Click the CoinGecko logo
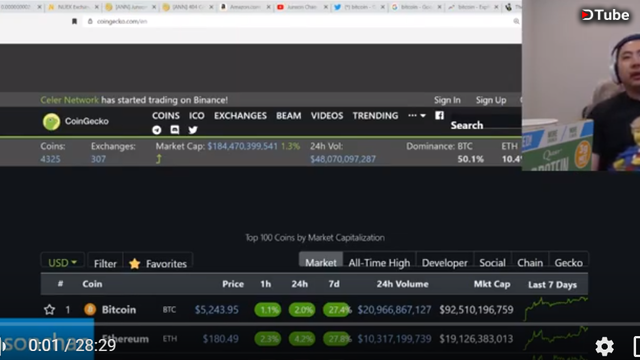Screen dimensions: 640x360 [76, 121]
